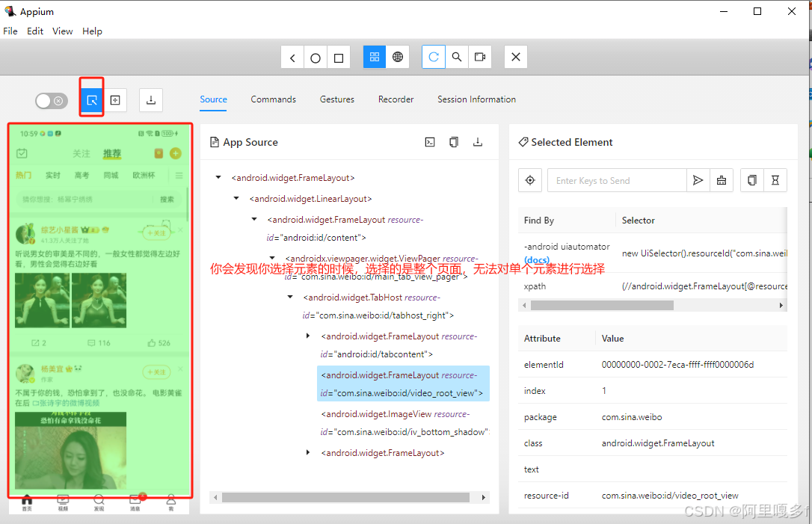
Task: Download the screenshot icon beside the tools
Action: (151, 100)
